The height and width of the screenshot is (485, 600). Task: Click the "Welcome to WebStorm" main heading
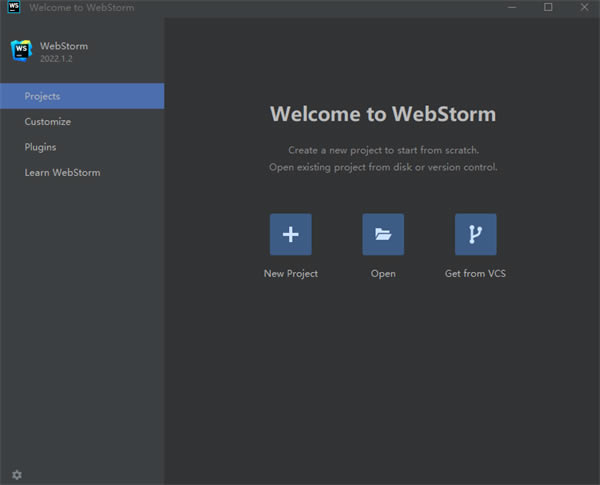(383, 114)
